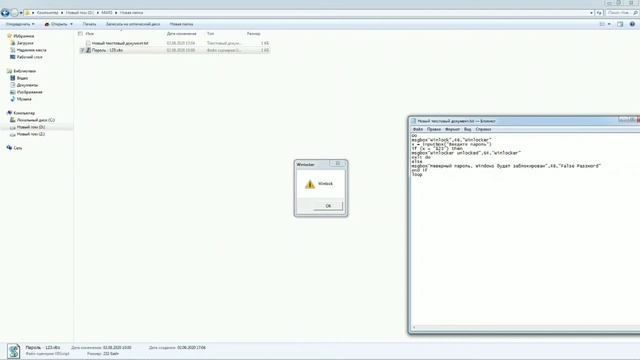Click the Открыть toolbar button

[56, 24]
